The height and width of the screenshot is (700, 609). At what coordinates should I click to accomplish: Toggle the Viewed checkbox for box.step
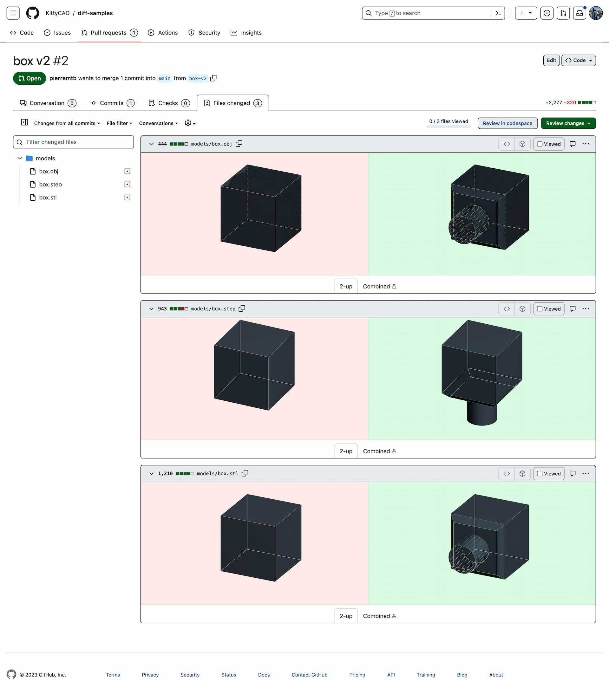click(539, 309)
